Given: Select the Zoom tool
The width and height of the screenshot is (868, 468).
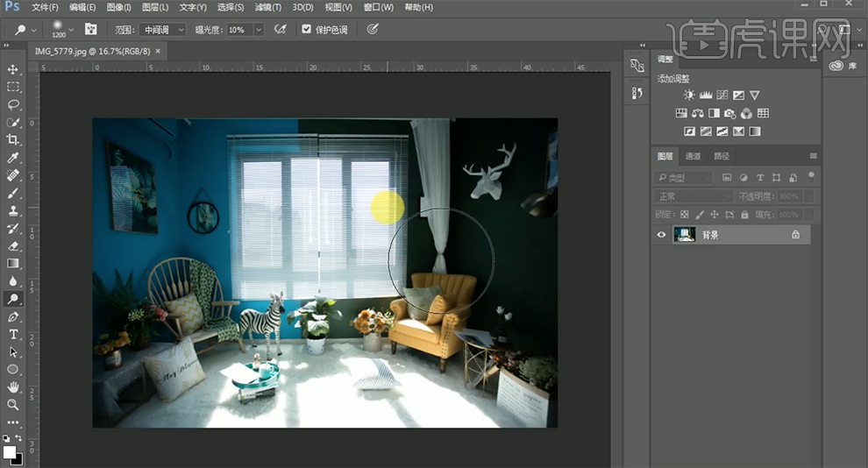Looking at the screenshot, I should 13,404.
